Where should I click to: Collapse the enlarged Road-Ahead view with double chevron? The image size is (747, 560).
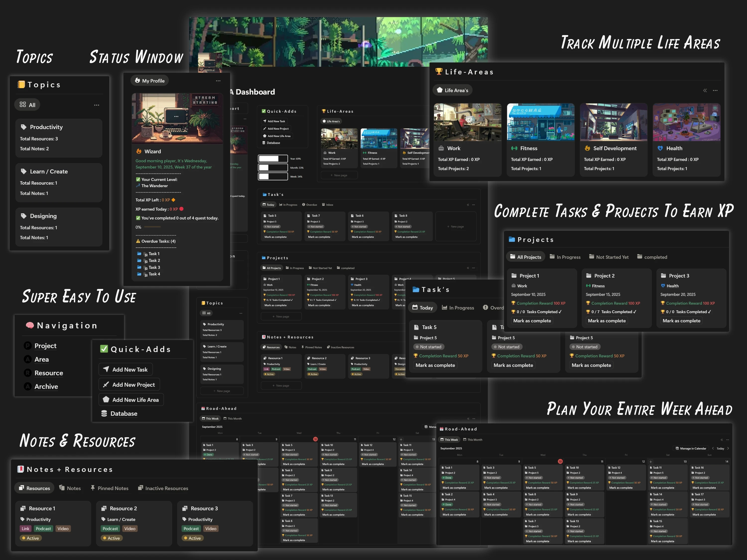tap(722, 440)
